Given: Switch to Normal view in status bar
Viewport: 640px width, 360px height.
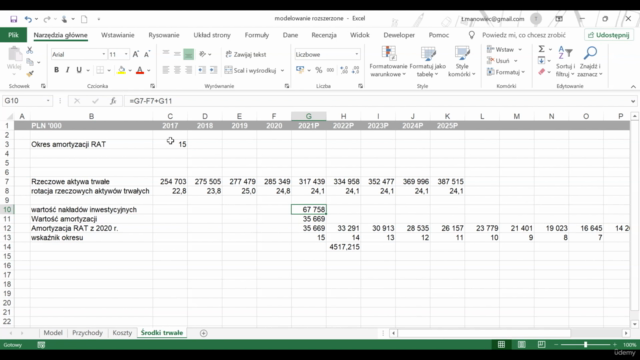Looking at the screenshot, I should [501, 345].
